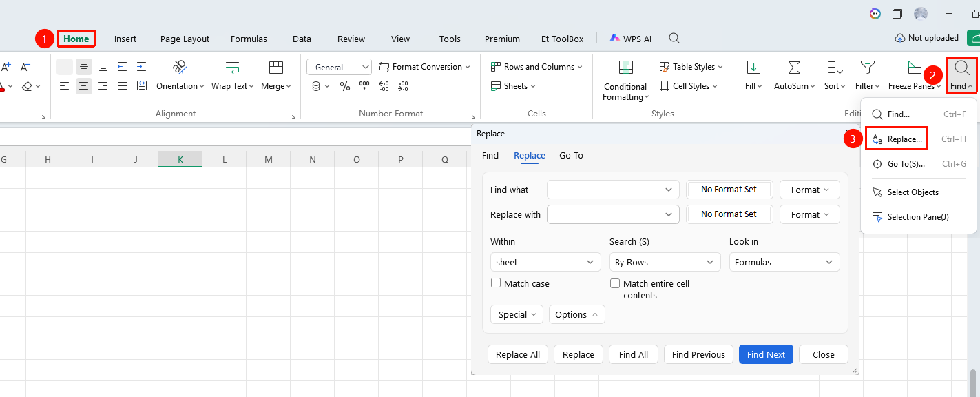
Task: Collapse the Options expander
Action: (x=577, y=314)
